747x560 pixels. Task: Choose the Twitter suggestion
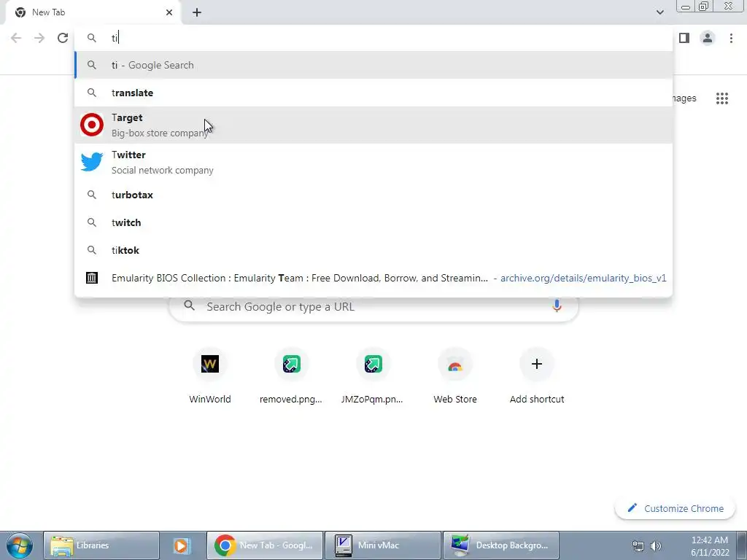click(373, 162)
